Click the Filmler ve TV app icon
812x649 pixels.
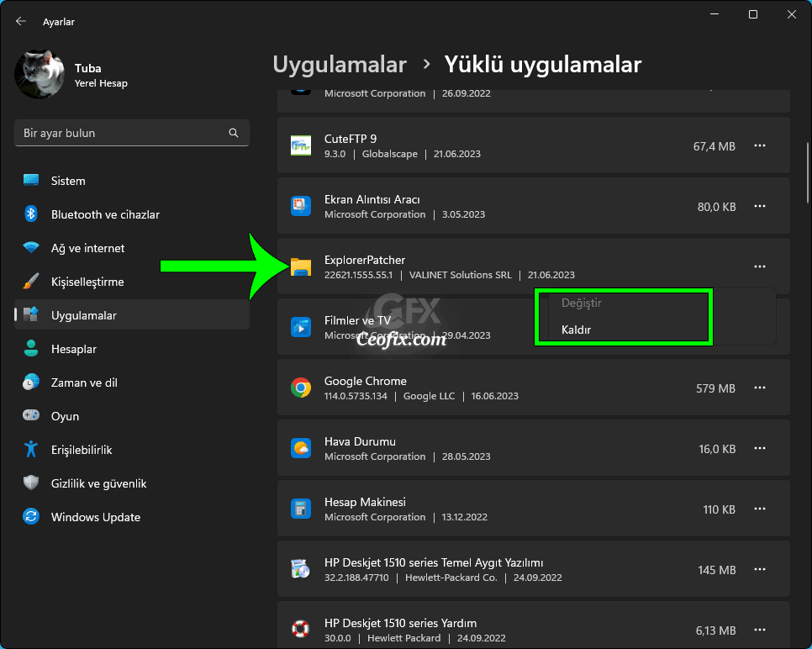300,326
